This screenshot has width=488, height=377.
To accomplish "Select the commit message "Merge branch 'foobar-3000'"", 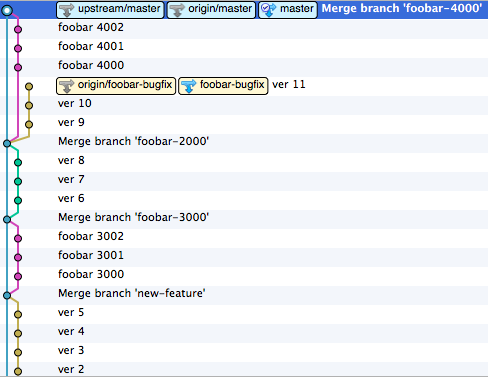I will (133, 218).
